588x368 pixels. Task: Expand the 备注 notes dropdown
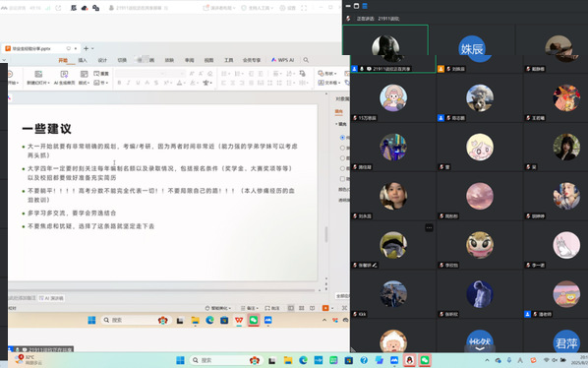[x=250, y=308]
